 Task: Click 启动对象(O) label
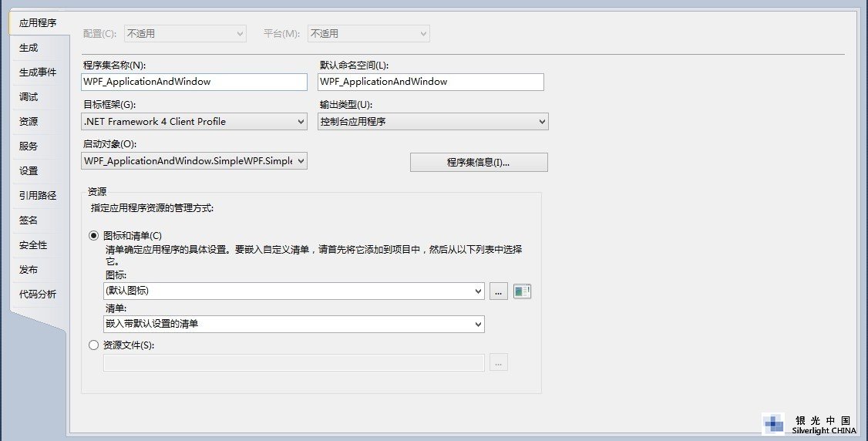click(109, 144)
